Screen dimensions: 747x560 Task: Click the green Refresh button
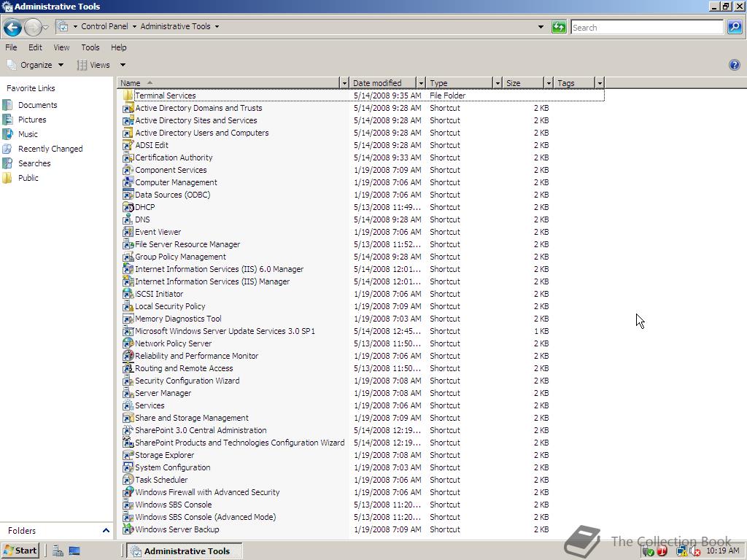[558, 27]
